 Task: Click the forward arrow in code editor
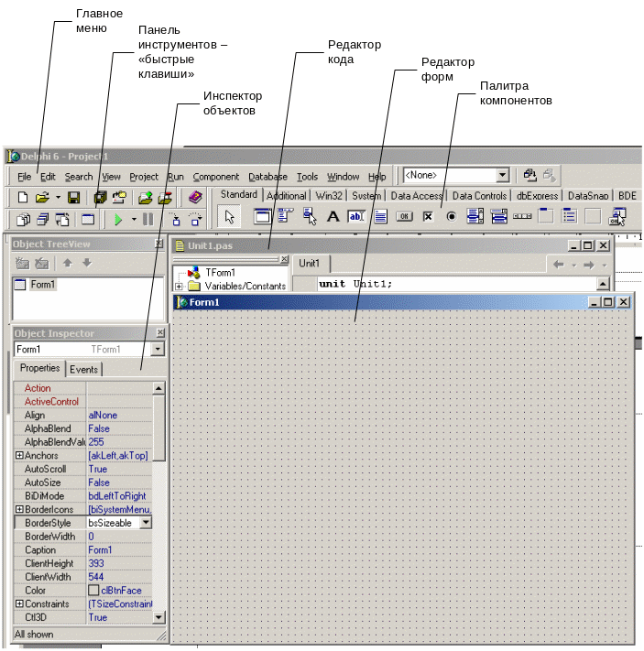point(589,265)
